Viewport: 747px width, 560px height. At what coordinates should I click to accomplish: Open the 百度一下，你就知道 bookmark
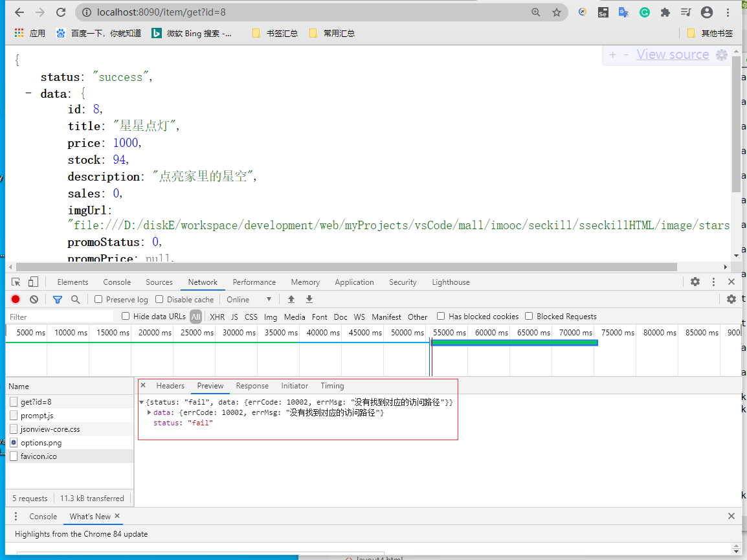pyautogui.click(x=99, y=33)
